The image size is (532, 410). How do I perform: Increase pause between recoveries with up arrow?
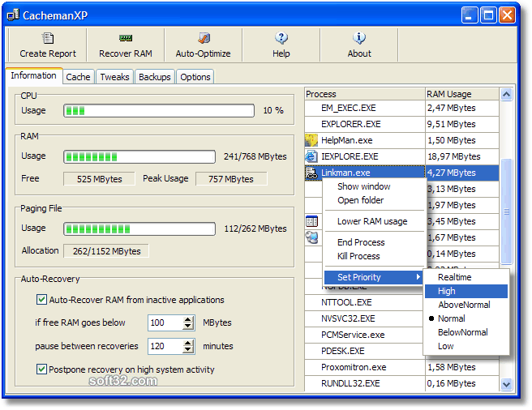187,343
